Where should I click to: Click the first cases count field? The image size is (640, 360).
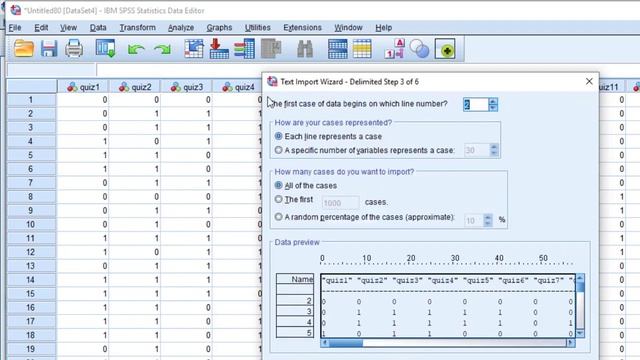340,202
